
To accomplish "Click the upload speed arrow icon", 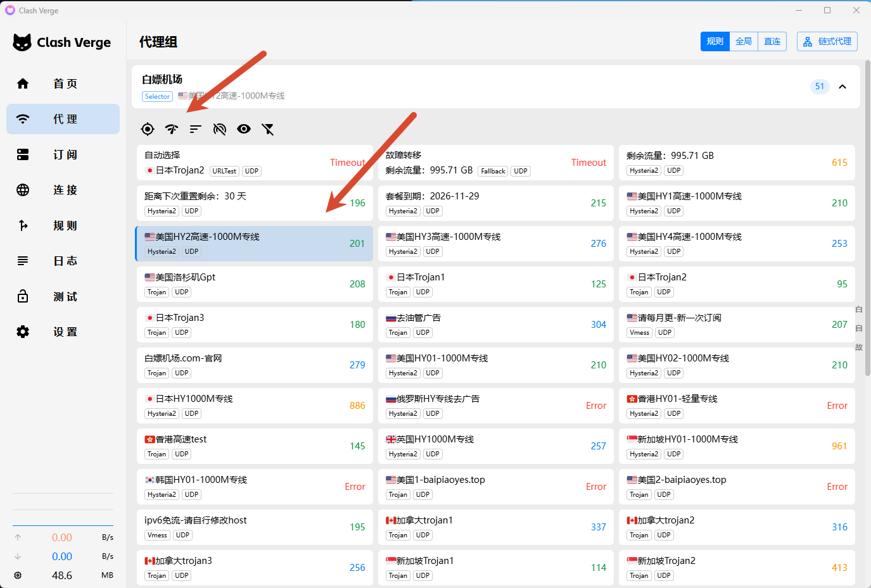I will (x=18, y=537).
